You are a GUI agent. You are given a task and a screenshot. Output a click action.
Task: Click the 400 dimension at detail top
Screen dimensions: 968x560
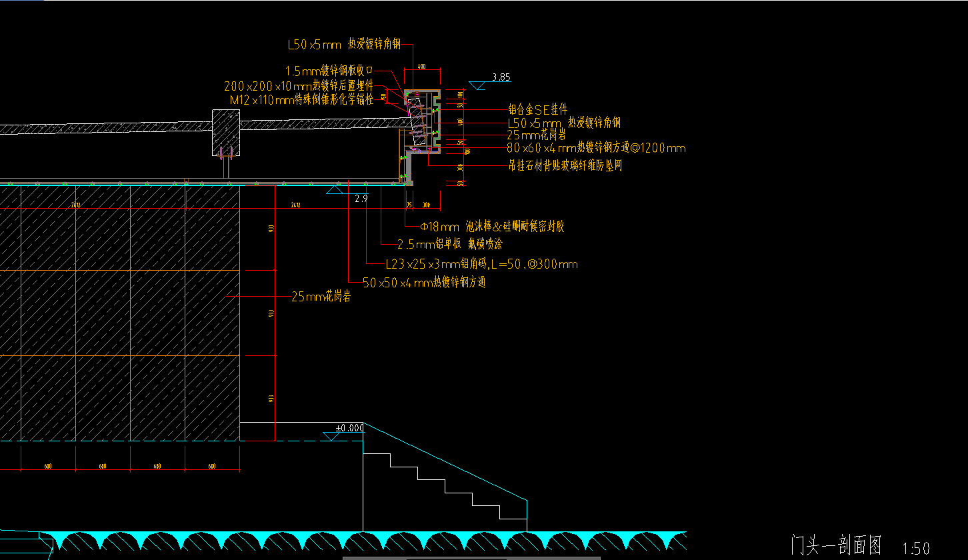tap(420, 65)
